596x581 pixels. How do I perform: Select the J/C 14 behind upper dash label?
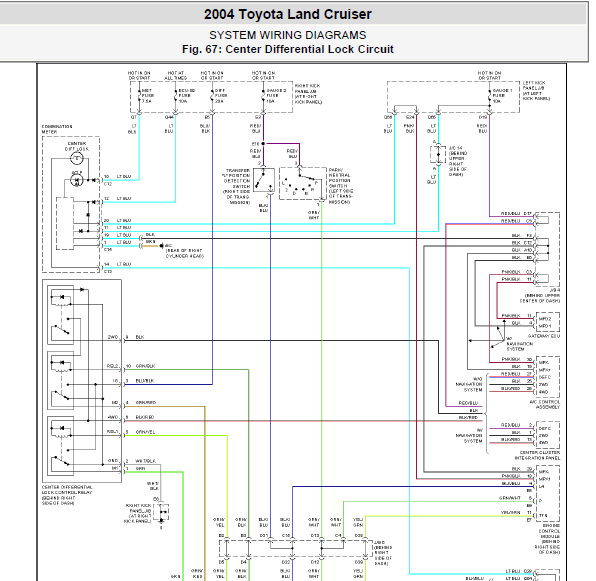458,161
